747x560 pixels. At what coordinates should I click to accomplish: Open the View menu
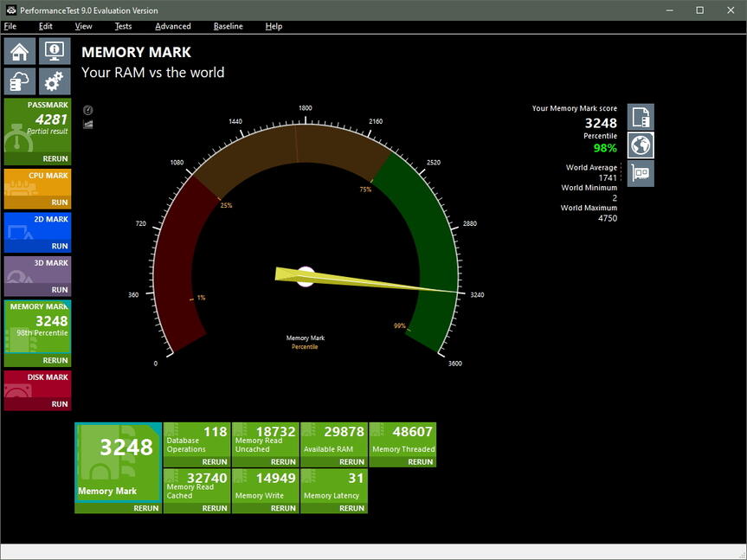click(x=83, y=26)
